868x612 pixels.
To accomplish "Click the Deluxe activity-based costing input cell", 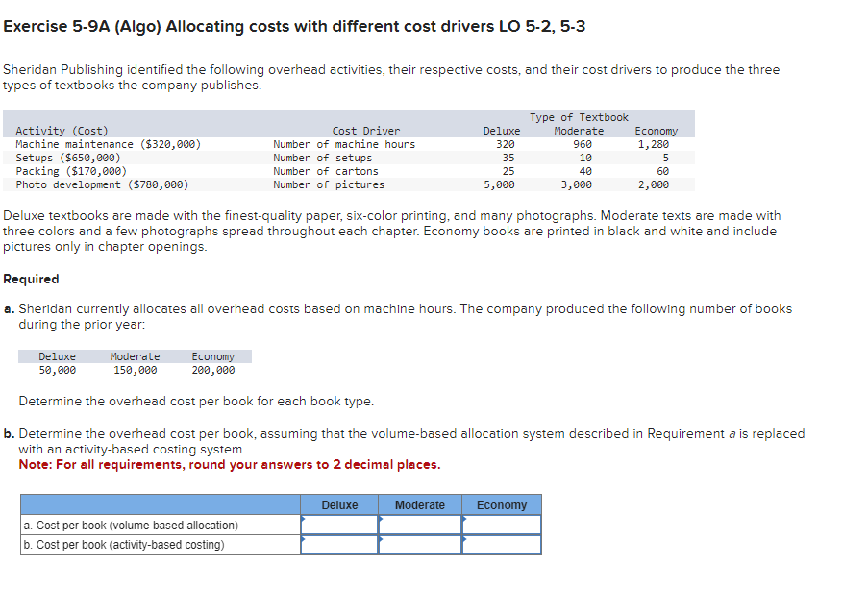I will [339, 545].
